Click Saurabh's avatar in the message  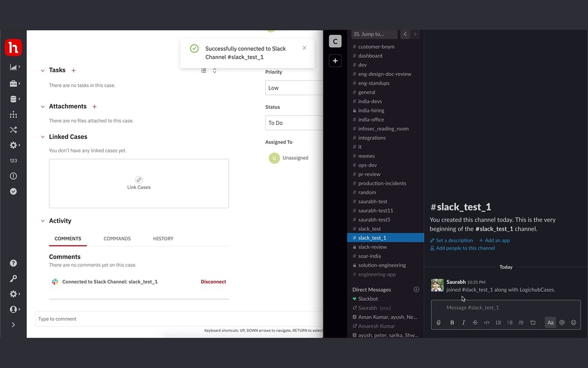point(437,285)
